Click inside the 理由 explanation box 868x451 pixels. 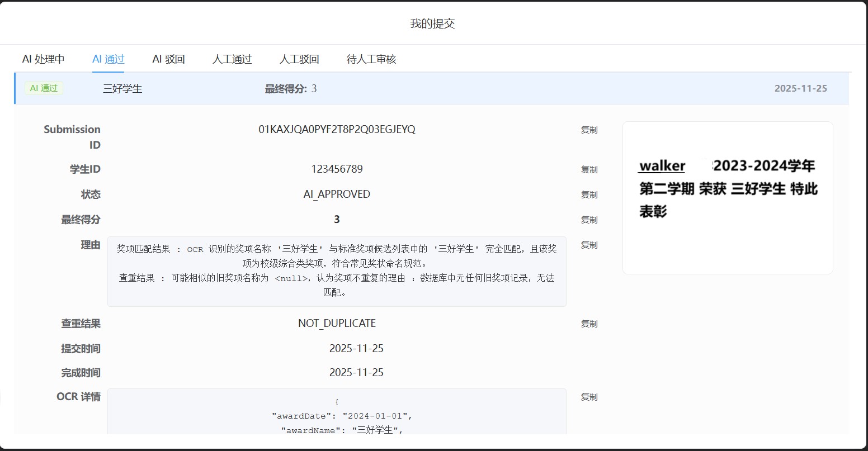pos(337,271)
